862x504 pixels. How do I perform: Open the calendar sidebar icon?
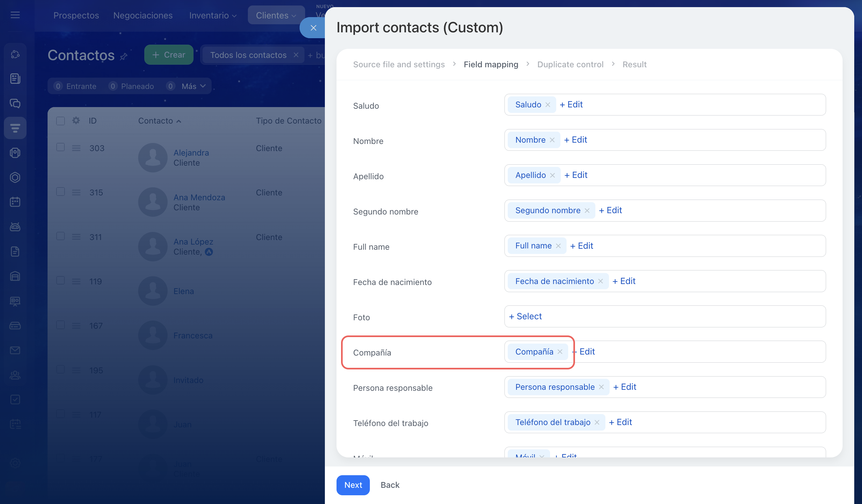click(x=15, y=202)
